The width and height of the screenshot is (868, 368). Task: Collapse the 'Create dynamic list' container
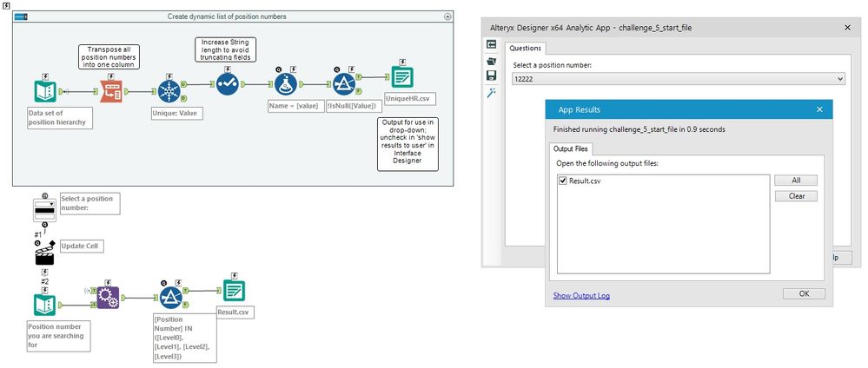447,16
